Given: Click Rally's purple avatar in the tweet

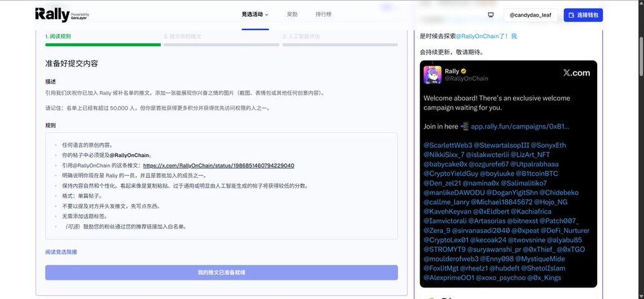Looking at the screenshot, I should pos(433,75).
